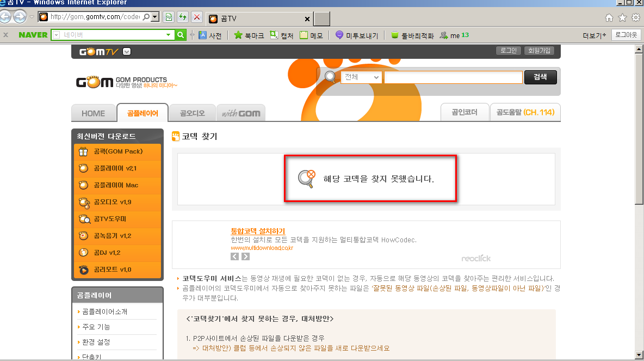The width and height of the screenshot is (644, 361).
Task: Open the recent pages dropdown next to forward
Action: [32, 17]
